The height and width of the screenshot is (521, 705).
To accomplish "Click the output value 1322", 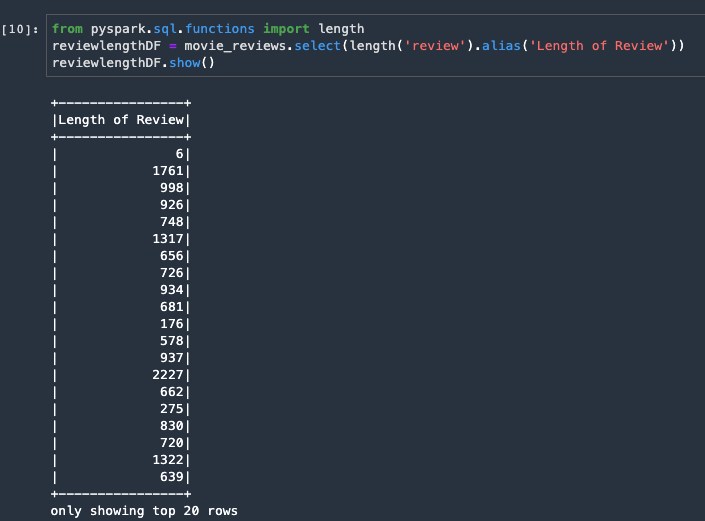I will (x=168, y=460).
